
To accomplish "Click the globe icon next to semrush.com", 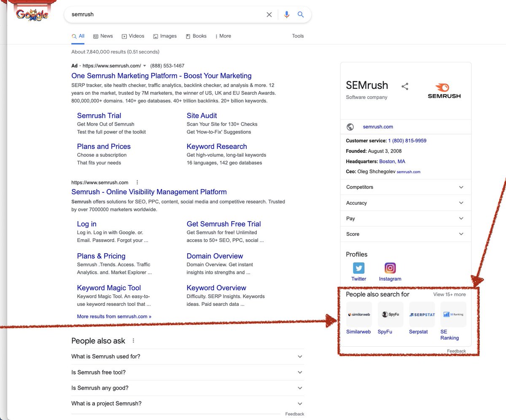I will pyautogui.click(x=350, y=127).
